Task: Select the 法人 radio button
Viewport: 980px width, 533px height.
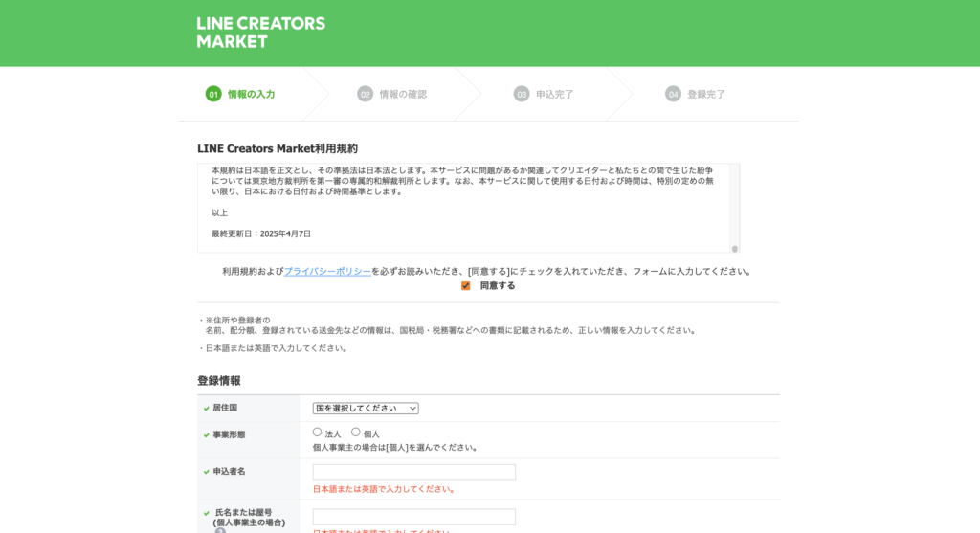Action: coord(318,433)
